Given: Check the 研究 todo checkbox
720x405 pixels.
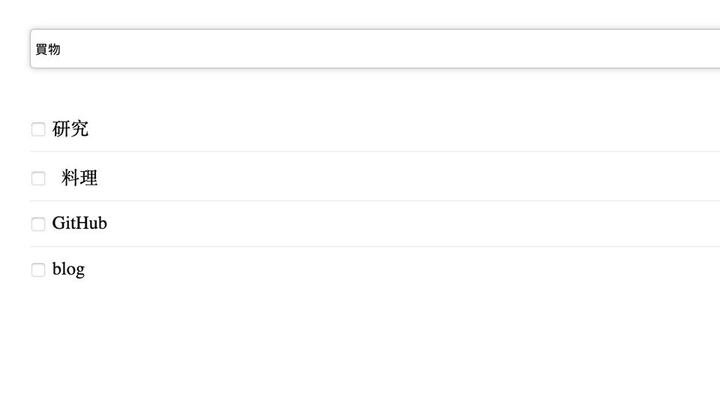Looking at the screenshot, I should coord(38,129).
